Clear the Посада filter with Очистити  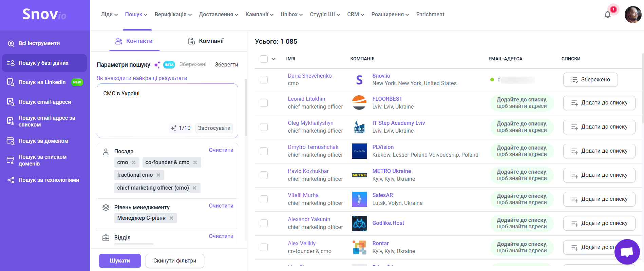tap(221, 150)
